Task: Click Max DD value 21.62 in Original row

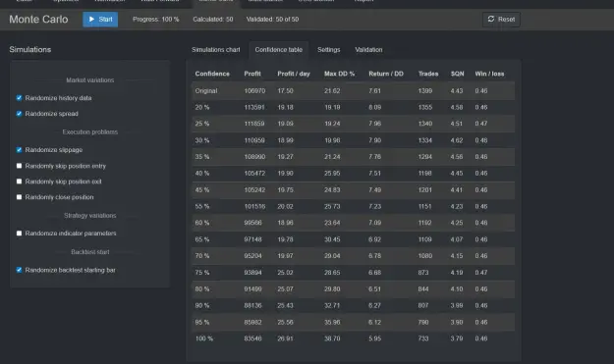Action: (x=332, y=90)
